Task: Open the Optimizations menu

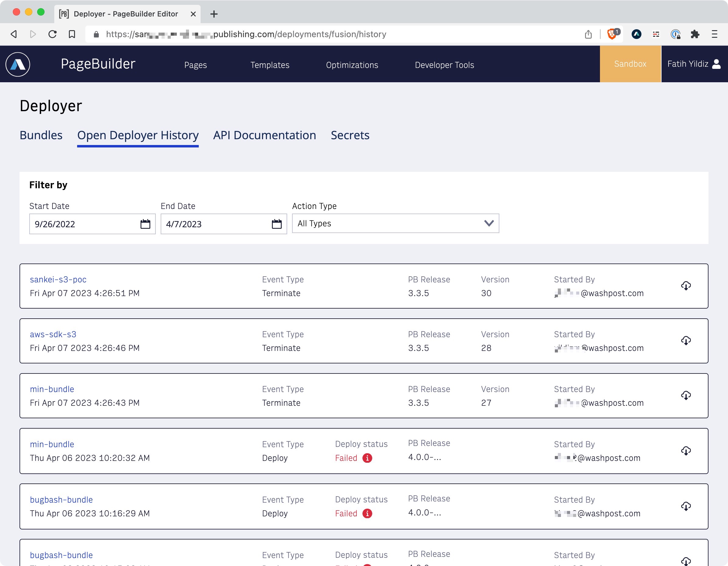Action: tap(352, 65)
